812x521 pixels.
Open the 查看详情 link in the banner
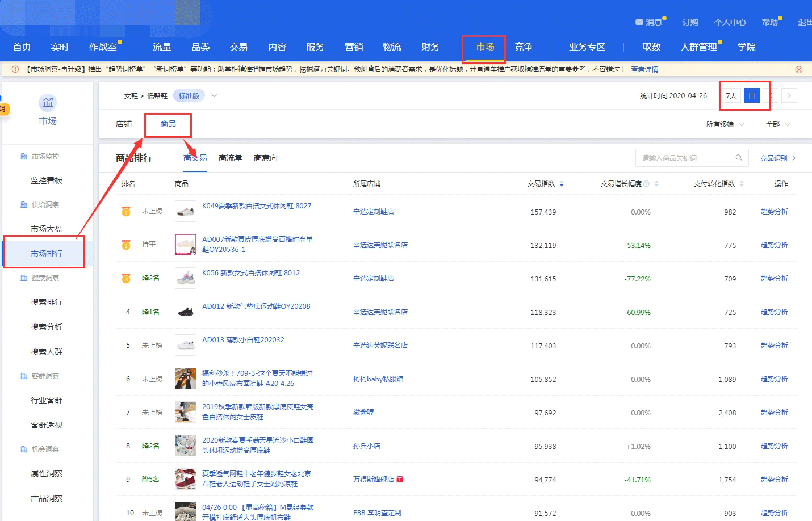pos(644,69)
